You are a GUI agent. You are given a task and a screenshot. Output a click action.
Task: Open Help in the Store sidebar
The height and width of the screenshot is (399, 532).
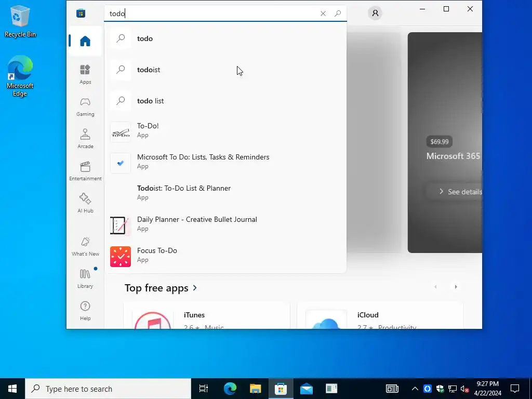(x=85, y=311)
